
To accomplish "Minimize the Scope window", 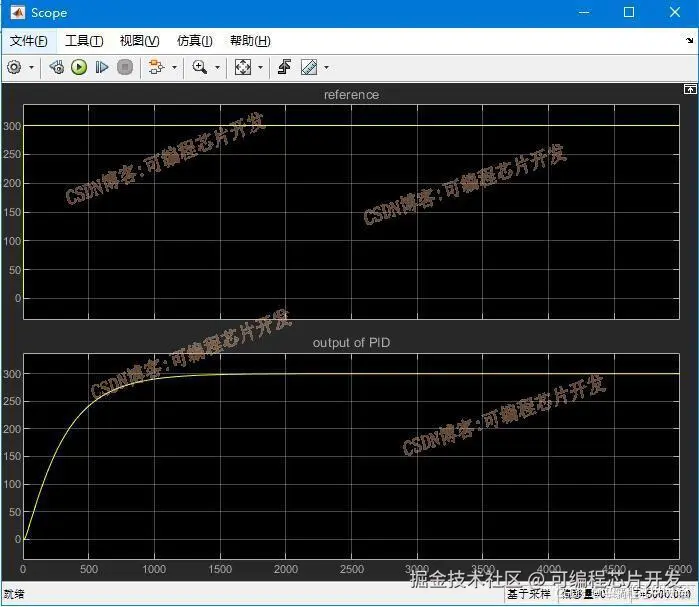I will coord(584,12).
